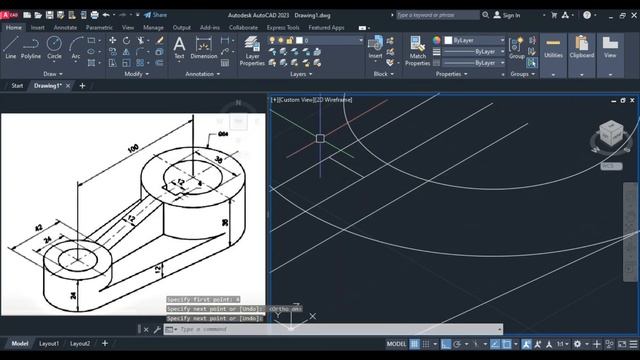Click the Group objects tool

pyautogui.click(x=516, y=47)
